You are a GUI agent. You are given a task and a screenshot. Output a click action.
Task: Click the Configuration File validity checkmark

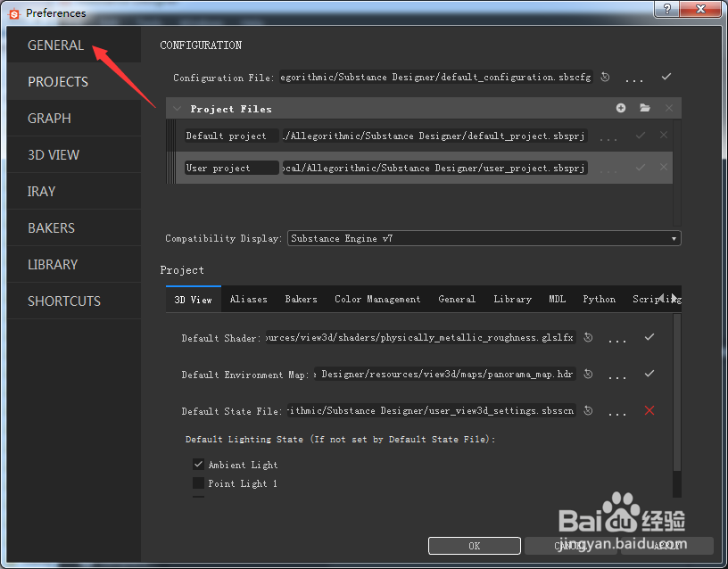tap(666, 77)
